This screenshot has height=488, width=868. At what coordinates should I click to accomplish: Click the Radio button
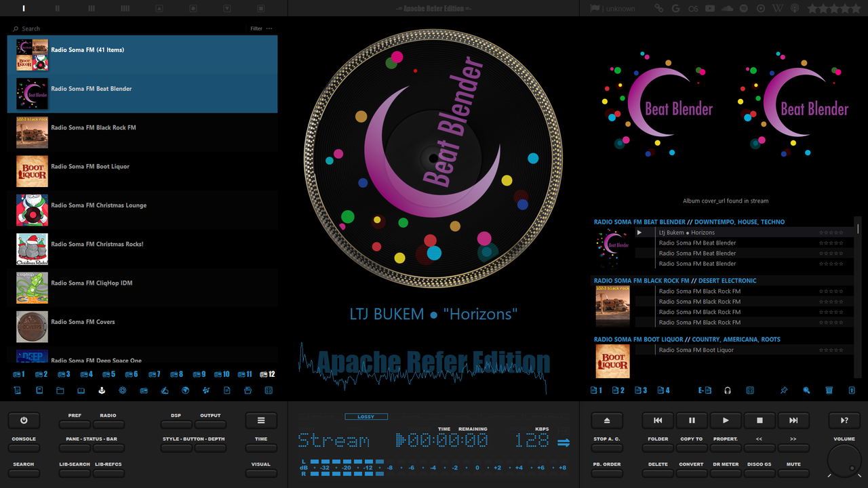[108, 423]
